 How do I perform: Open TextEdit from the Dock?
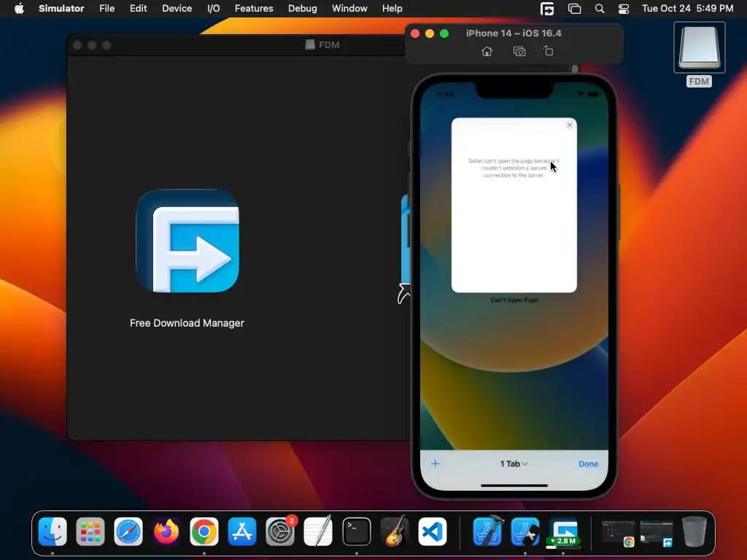(x=318, y=532)
